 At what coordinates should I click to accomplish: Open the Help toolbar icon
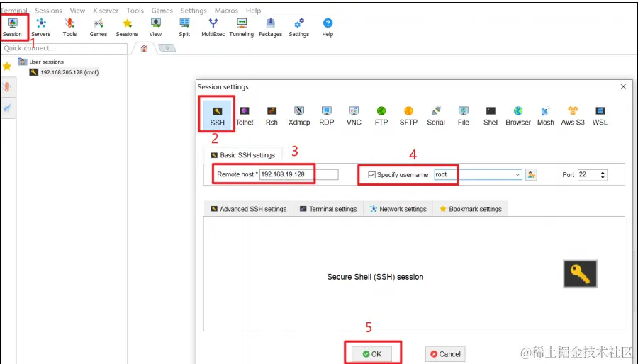(x=328, y=28)
